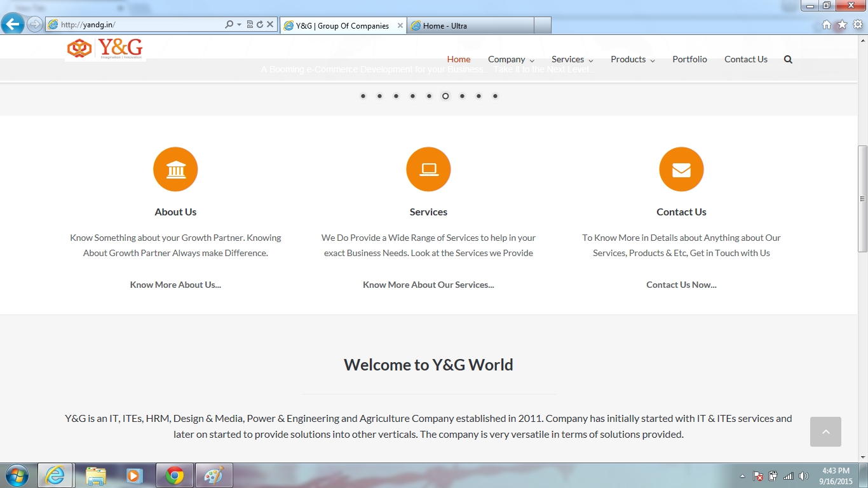
Task: Click the Y&G logo in header
Action: pyautogui.click(x=105, y=49)
